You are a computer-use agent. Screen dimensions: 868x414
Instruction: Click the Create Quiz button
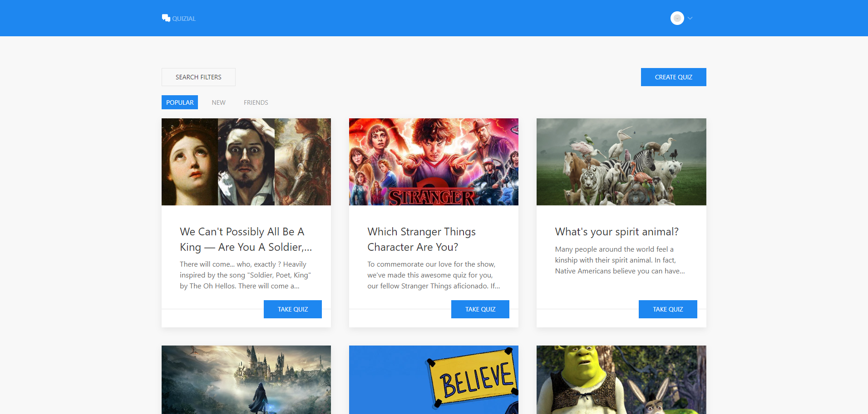pyautogui.click(x=673, y=77)
